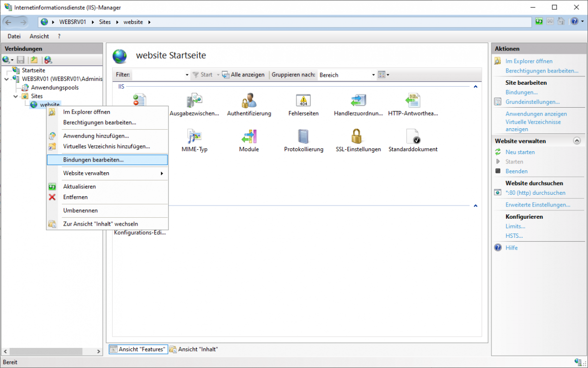Screen dimensions: 588x368
Task: Open the Handlerzuordnungen feature icon
Action: point(358,101)
